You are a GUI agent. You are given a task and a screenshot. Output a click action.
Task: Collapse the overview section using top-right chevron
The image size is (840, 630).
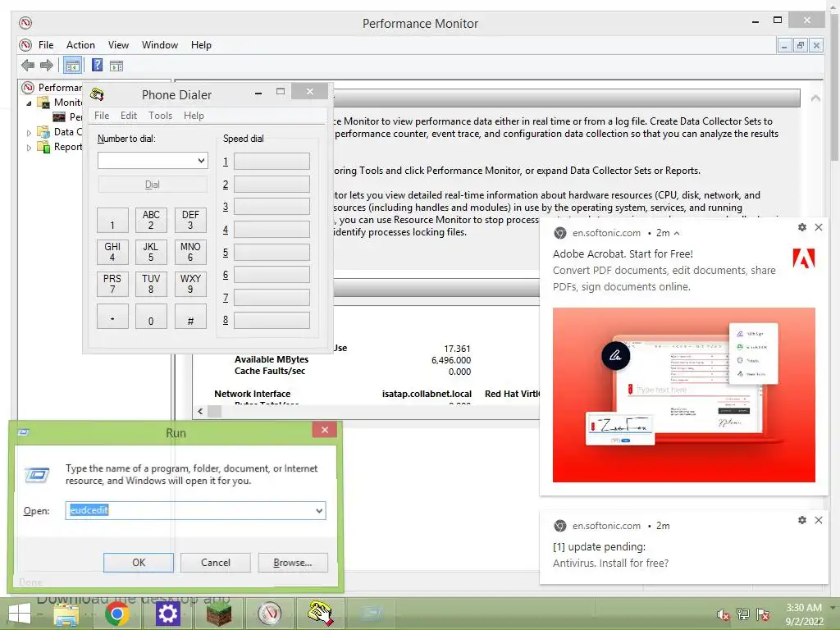coord(815,98)
